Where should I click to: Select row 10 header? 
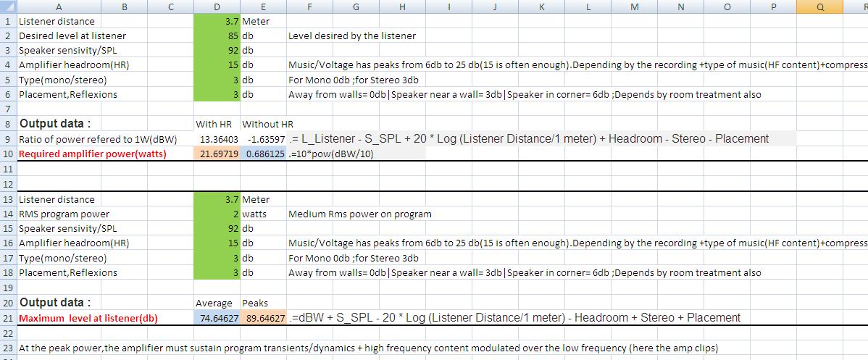click(8, 154)
